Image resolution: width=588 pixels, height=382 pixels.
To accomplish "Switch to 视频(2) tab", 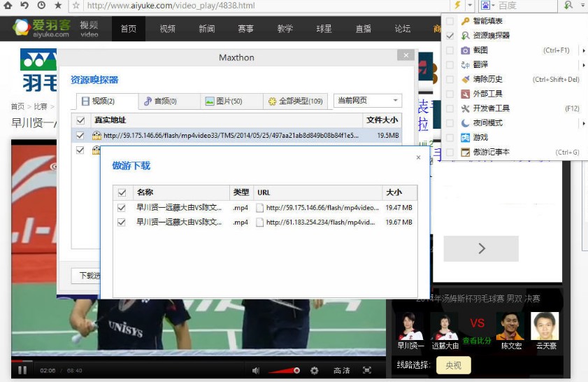I will (106, 101).
